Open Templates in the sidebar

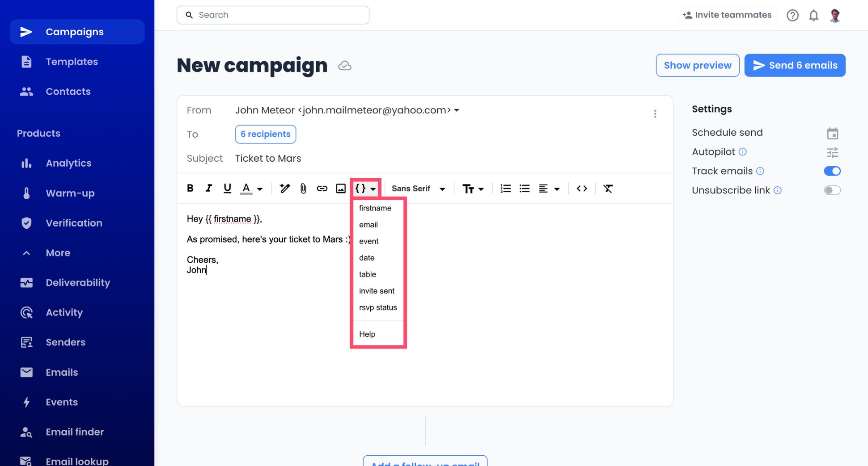coord(72,62)
